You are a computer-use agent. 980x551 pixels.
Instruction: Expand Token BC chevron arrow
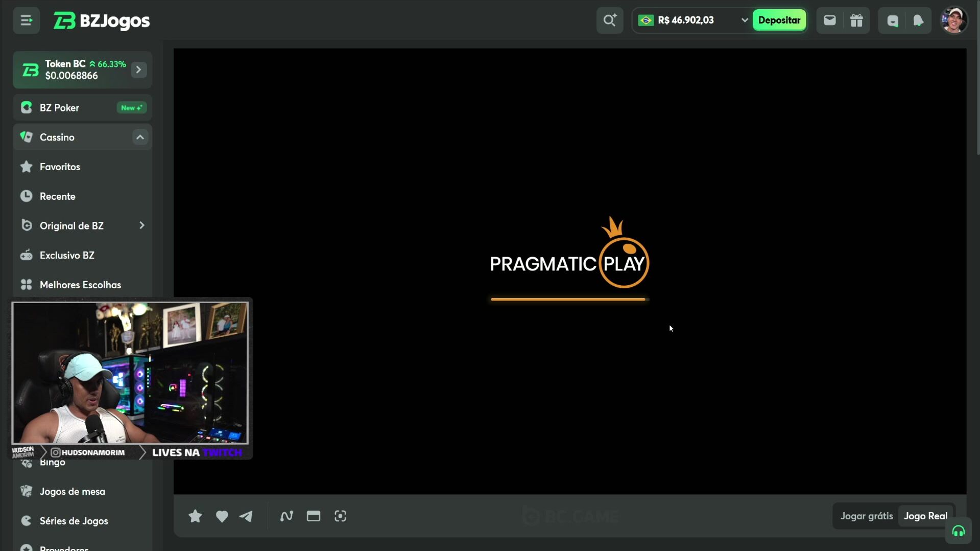138,70
